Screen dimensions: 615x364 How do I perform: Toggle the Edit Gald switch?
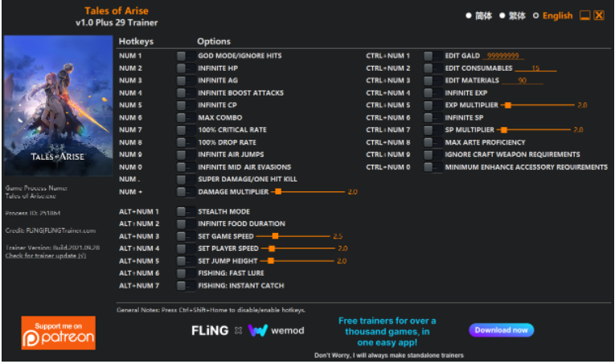pyautogui.click(x=433, y=56)
